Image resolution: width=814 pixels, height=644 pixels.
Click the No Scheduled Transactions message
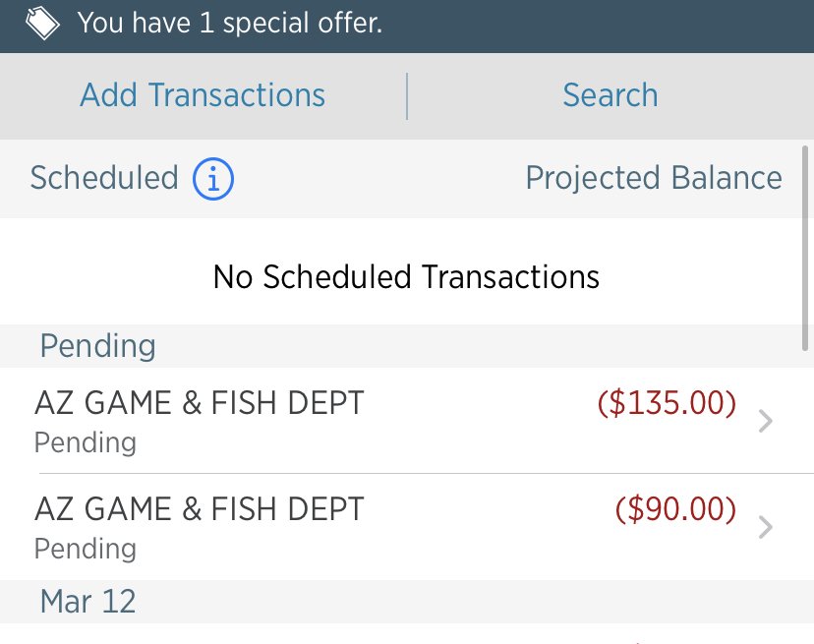[x=406, y=277]
